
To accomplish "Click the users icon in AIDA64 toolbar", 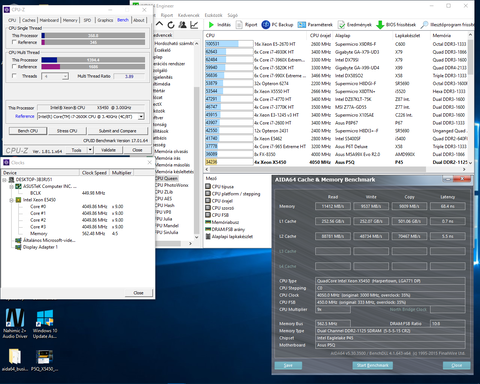I will (182, 25).
